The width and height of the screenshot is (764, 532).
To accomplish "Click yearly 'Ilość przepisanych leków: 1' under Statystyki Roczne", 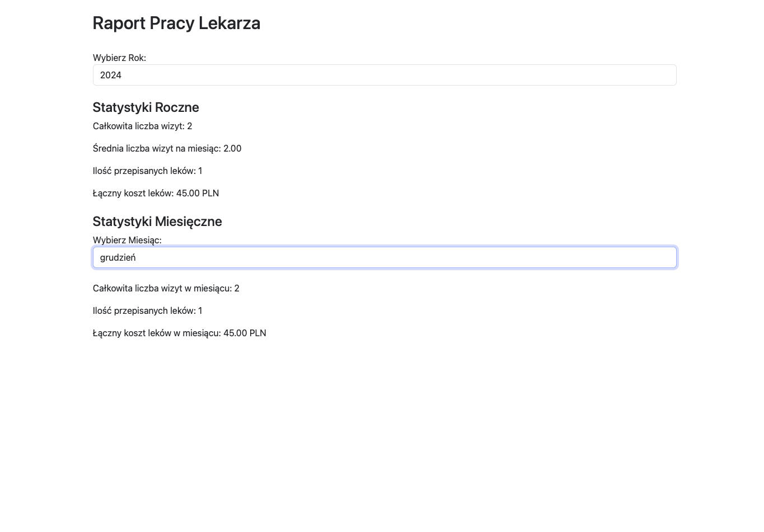I will click(x=147, y=171).
